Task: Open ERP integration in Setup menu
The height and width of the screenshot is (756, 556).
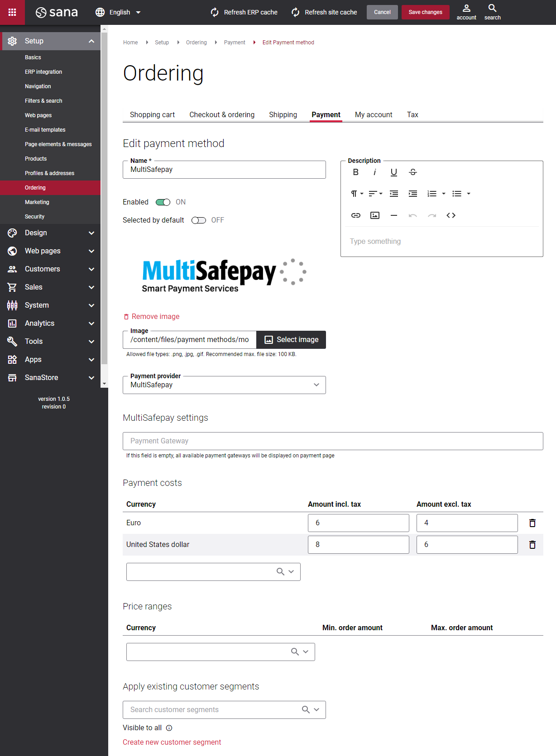Action: pyautogui.click(x=43, y=72)
